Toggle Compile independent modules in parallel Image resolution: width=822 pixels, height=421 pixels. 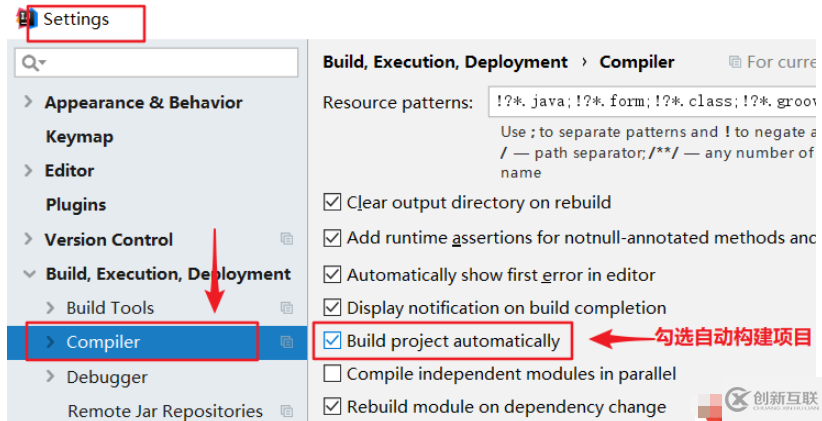333,374
